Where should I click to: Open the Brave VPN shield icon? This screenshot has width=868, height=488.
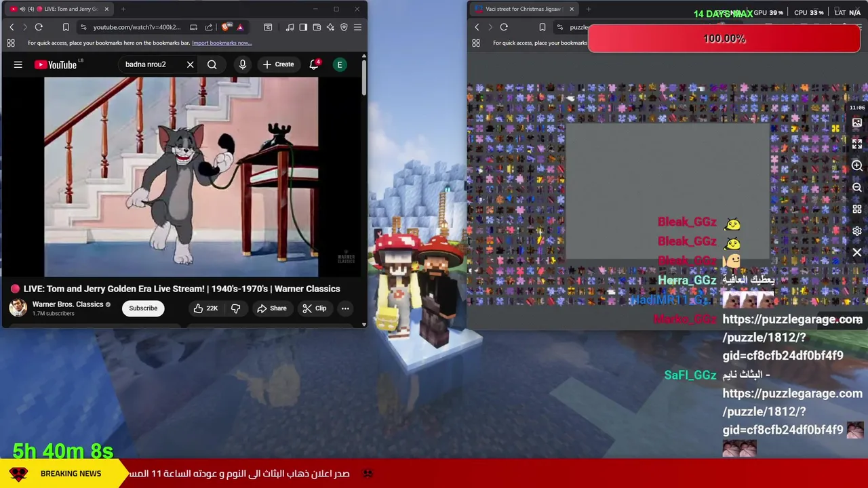[344, 27]
